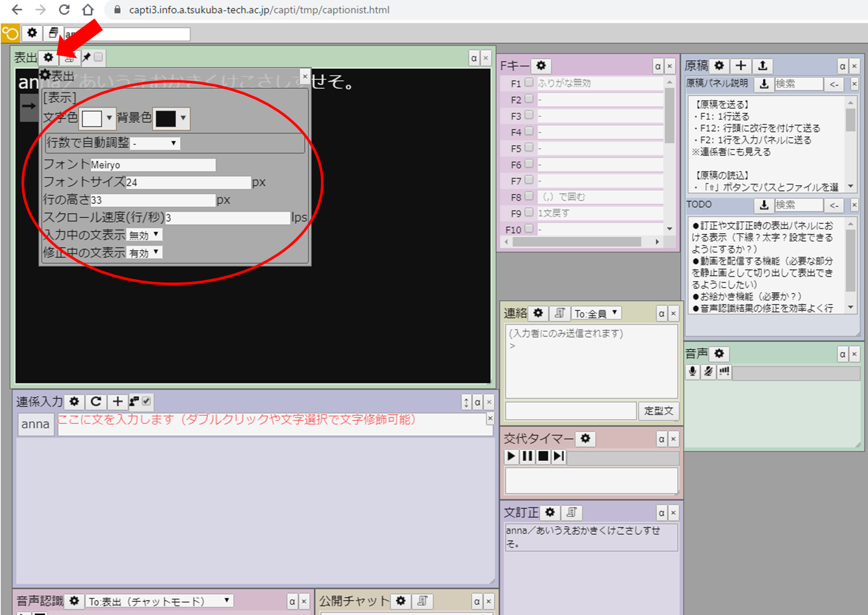Open the 原稿 panel settings gear
Image resolution: width=868 pixels, height=615 pixels.
click(x=719, y=66)
